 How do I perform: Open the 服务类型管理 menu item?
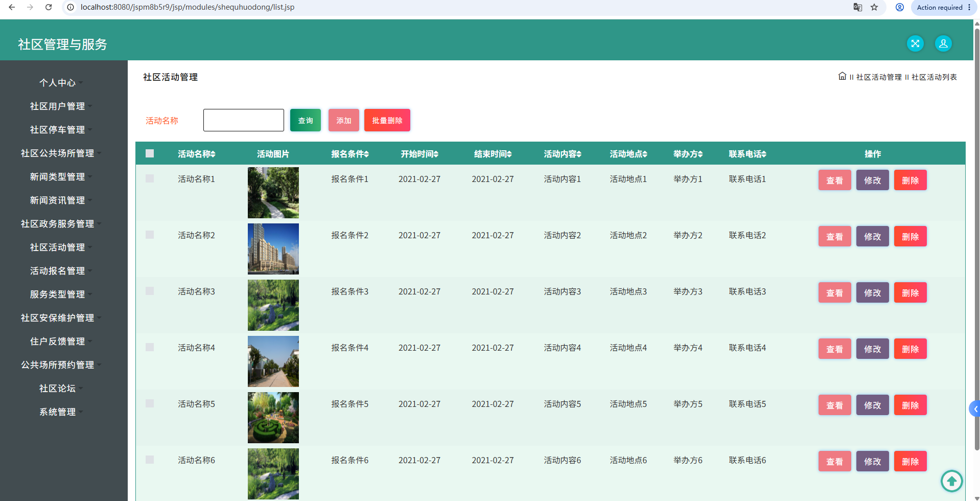(x=61, y=294)
